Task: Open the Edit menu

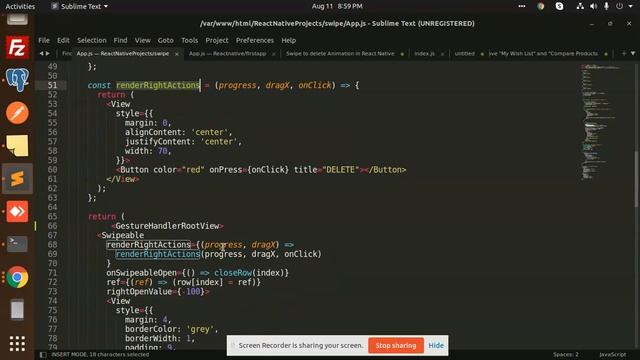Action: tap(63, 40)
